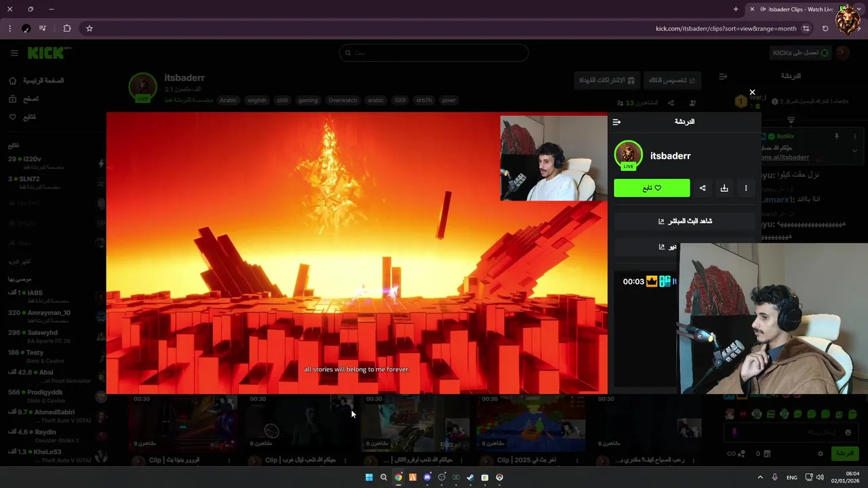Open the Windows Start menu
The width and height of the screenshot is (868, 488).
click(x=369, y=477)
